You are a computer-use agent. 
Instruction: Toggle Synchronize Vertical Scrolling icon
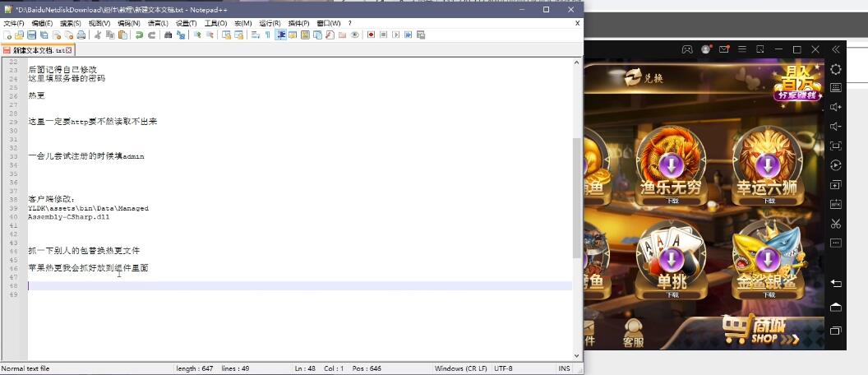click(x=226, y=35)
